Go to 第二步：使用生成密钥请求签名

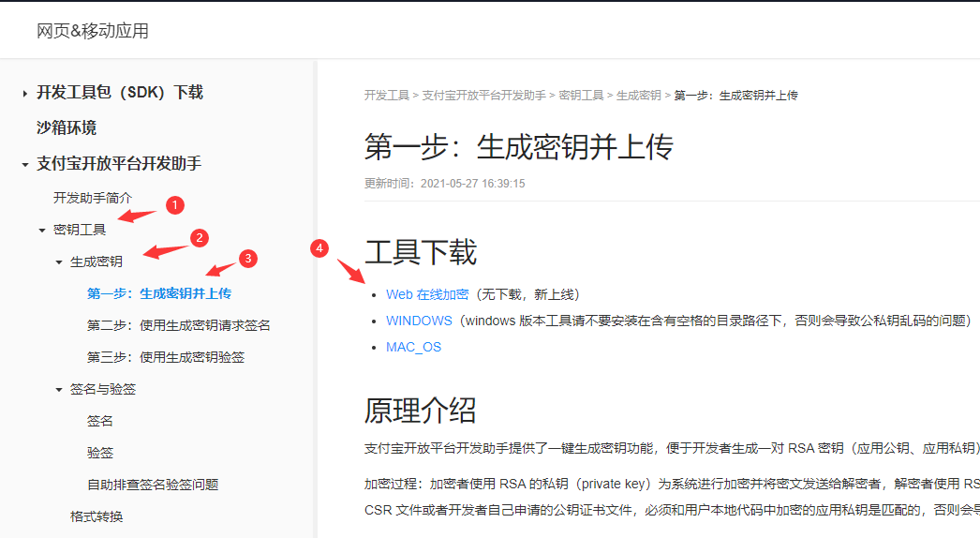(x=178, y=325)
